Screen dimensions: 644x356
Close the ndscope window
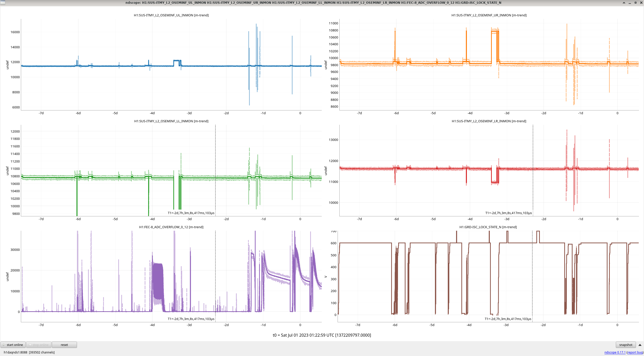641,3
